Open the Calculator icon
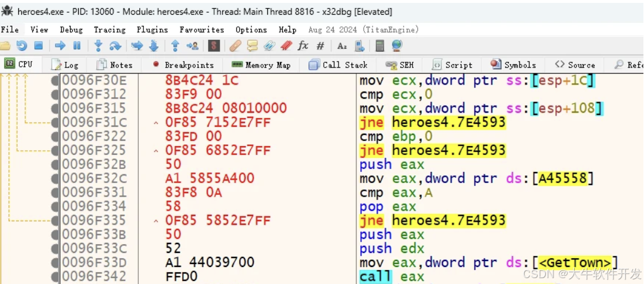The height and width of the screenshot is (284, 644). pos(380,46)
